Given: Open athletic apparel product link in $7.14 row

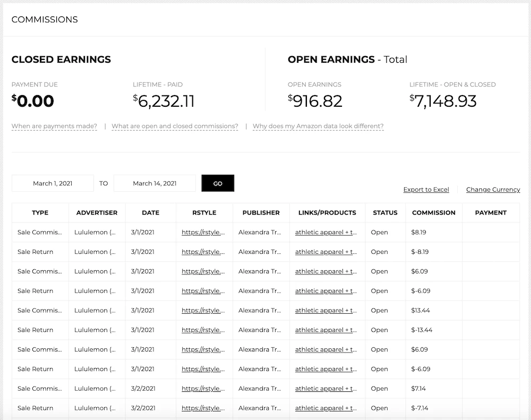Looking at the screenshot, I should point(326,389).
